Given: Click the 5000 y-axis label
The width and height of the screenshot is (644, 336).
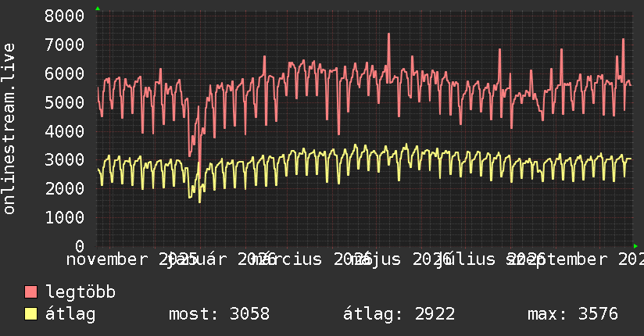Looking at the screenshot, I should (x=64, y=102).
